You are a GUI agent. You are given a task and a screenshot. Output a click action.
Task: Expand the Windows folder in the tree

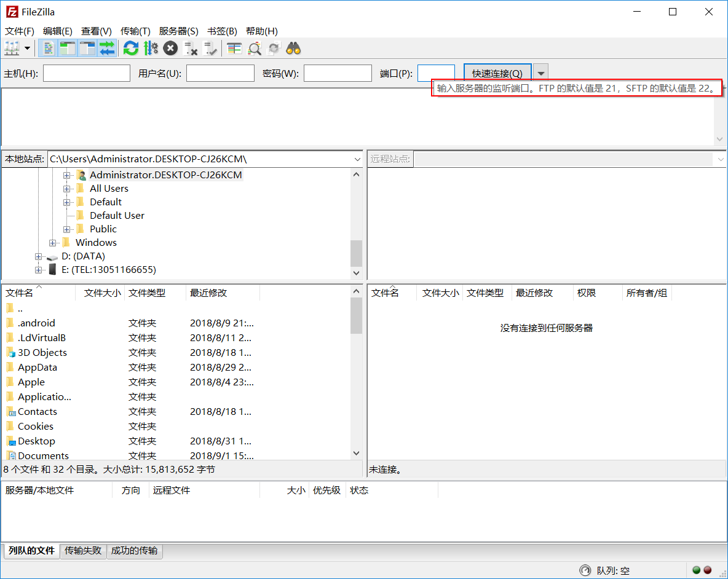click(53, 242)
